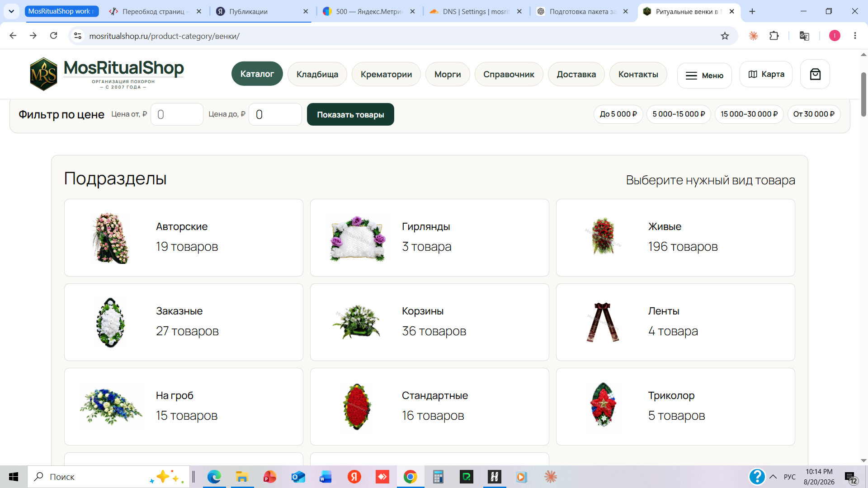The height and width of the screenshot is (488, 868).
Task: Open Microsoft Edge from taskbar
Action: pyautogui.click(x=214, y=477)
